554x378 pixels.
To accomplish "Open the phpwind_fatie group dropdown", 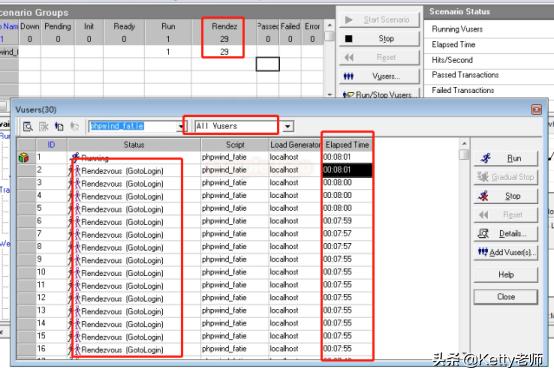I will click(181, 126).
